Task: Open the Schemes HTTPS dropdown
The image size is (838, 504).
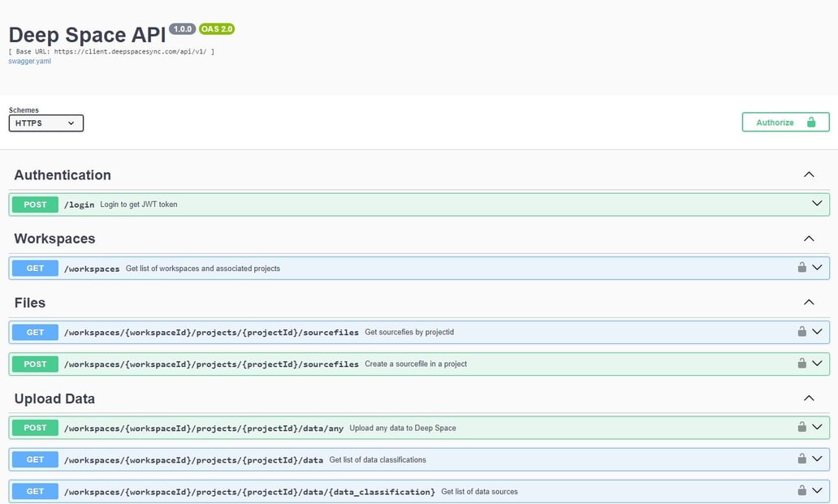Action: click(x=45, y=123)
